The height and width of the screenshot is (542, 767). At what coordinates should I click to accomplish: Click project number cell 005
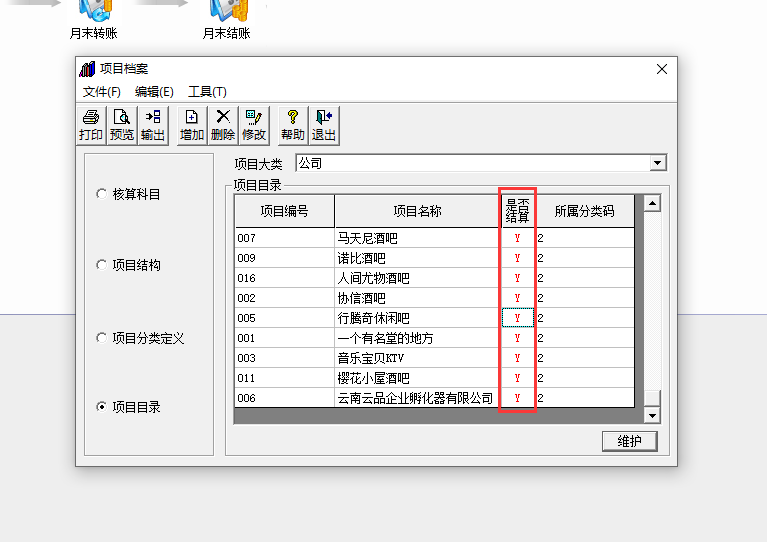pos(285,318)
